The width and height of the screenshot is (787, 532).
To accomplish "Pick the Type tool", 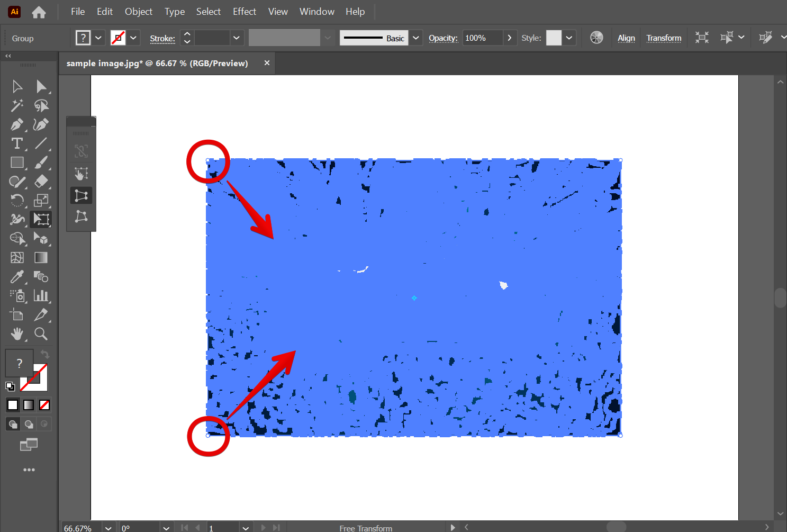I will [x=16, y=143].
